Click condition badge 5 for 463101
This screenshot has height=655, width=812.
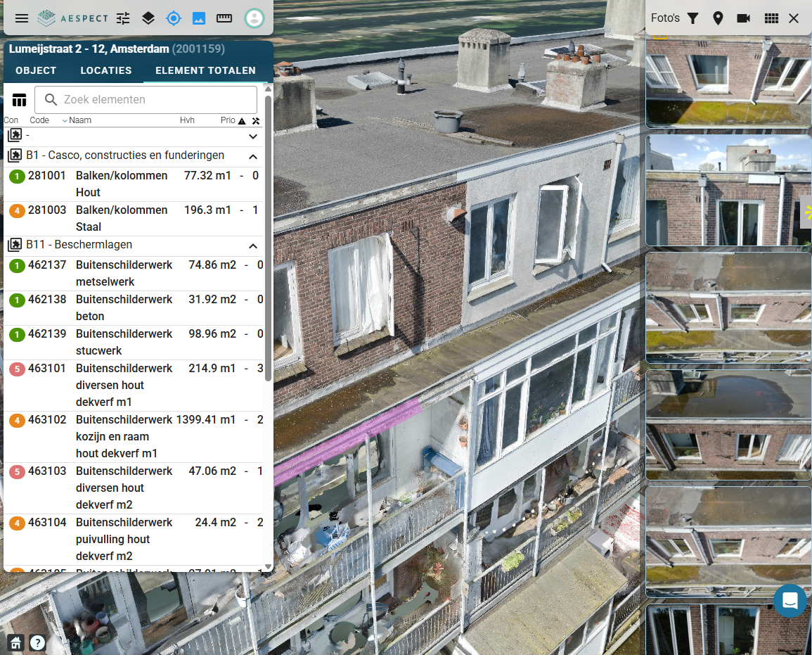click(17, 369)
